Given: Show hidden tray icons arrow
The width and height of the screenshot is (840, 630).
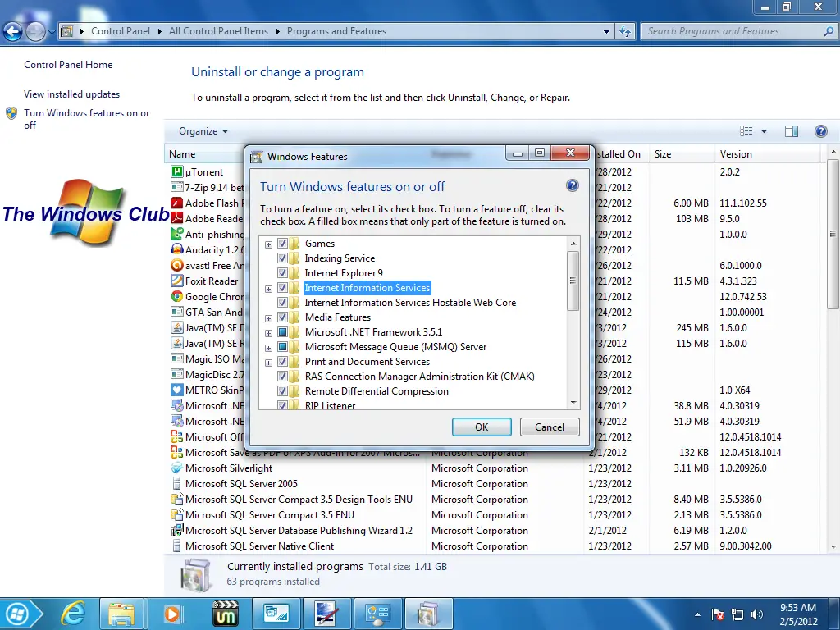Looking at the screenshot, I should pos(697,614).
